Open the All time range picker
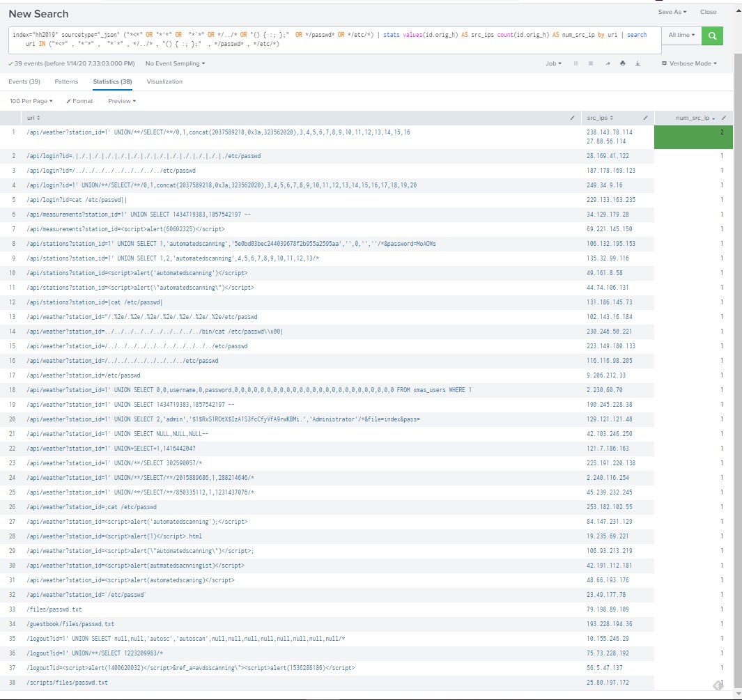Screen dimensions: 742x700 pyautogui.click(x=681, y=35)
